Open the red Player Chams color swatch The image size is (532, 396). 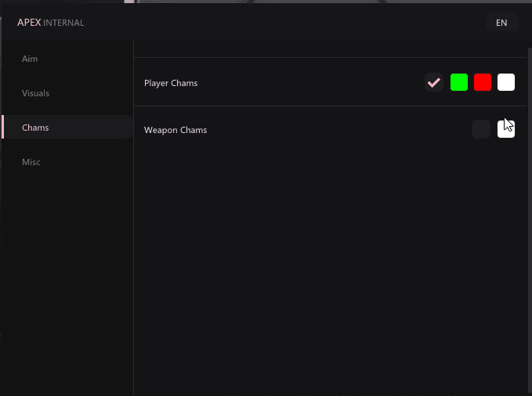(x=483, y=82)
